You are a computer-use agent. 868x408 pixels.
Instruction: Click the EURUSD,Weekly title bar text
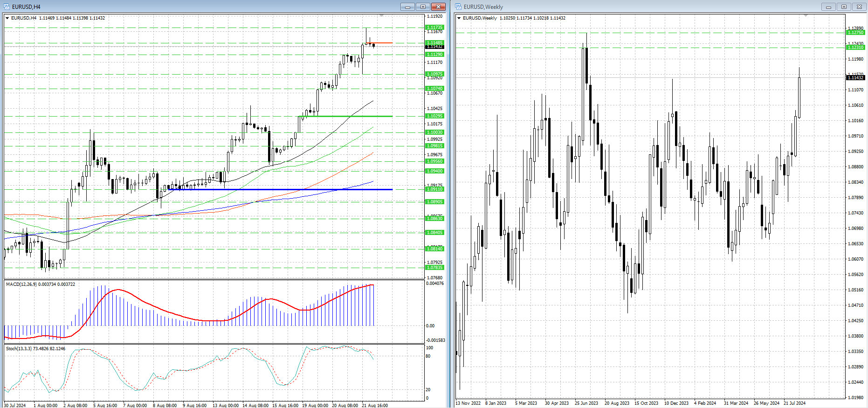483,7
